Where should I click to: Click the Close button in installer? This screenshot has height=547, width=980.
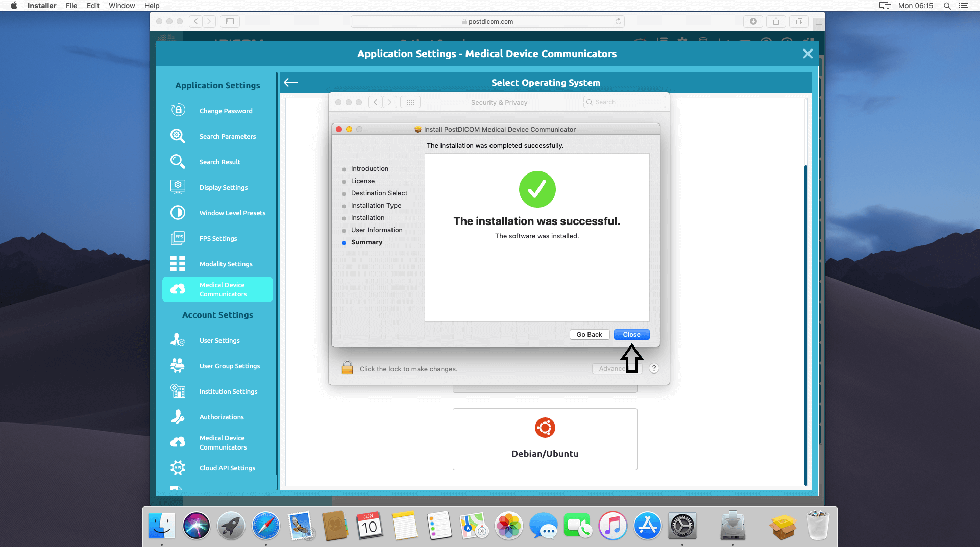(631, 334)
